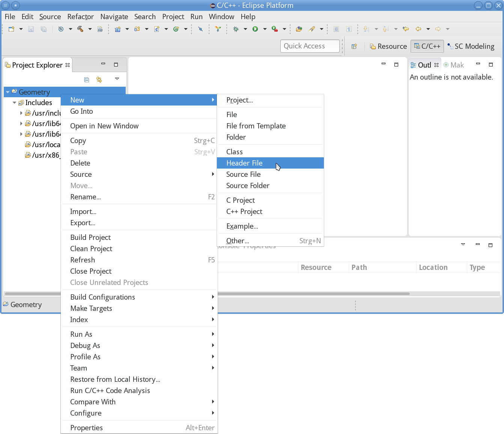Expand the /usr/include tree entry
Viewport: 504px width, 434px height.
coord(21,113)
